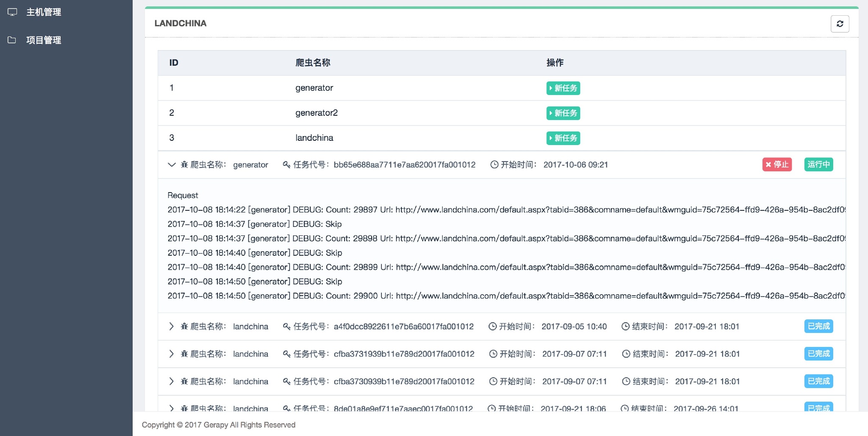Click the monitor icon next to 主机管理
This screenshot has height=436, width=868.
12,12
